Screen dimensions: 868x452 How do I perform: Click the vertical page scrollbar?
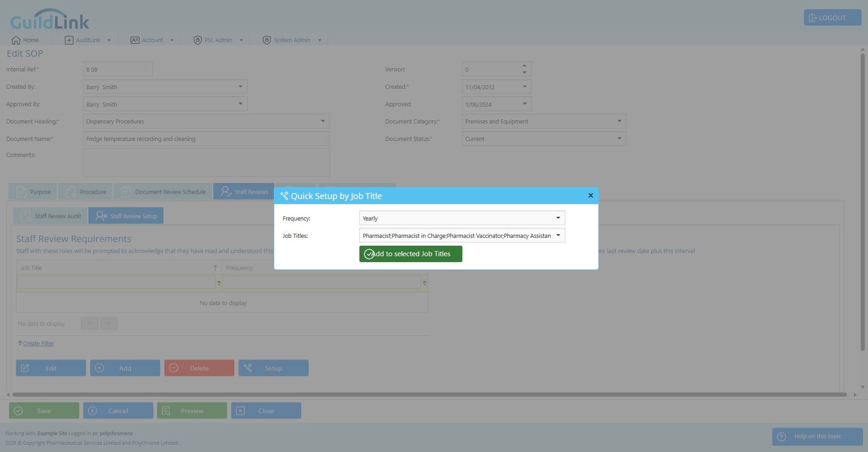point(863,201)
